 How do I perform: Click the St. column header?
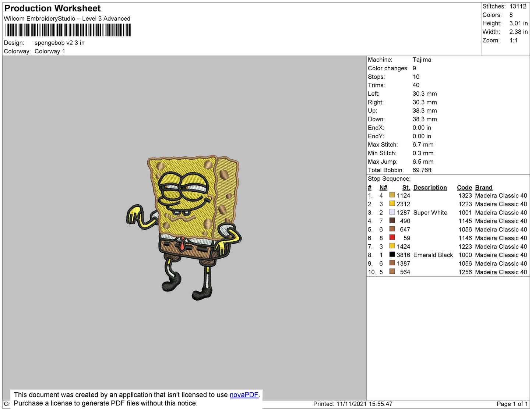pos(406,187)
